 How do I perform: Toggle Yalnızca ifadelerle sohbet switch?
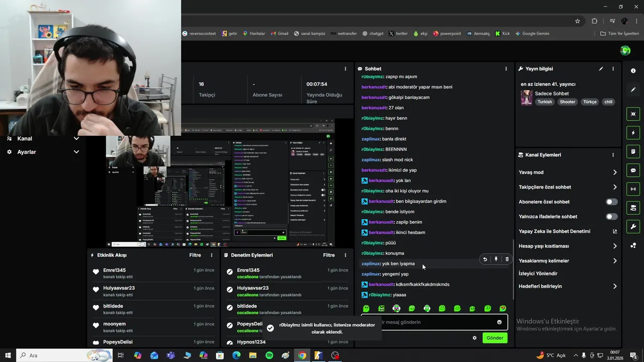(611, 217)
